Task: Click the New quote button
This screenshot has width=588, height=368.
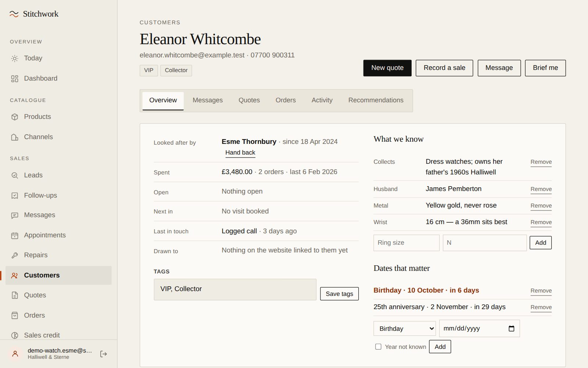Action: click(x=387, y=68)
